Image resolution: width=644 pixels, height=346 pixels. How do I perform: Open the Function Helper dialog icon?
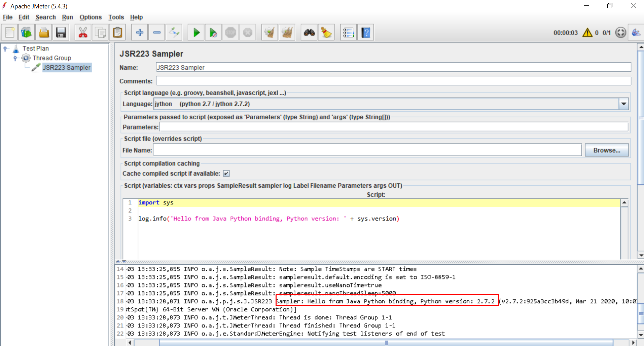(x=348, y=33)
